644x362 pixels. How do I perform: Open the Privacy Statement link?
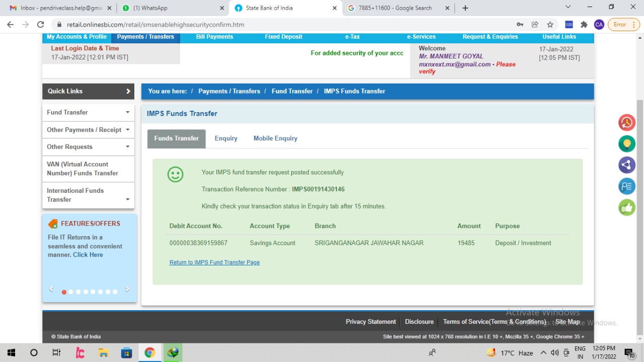point(370,322)
